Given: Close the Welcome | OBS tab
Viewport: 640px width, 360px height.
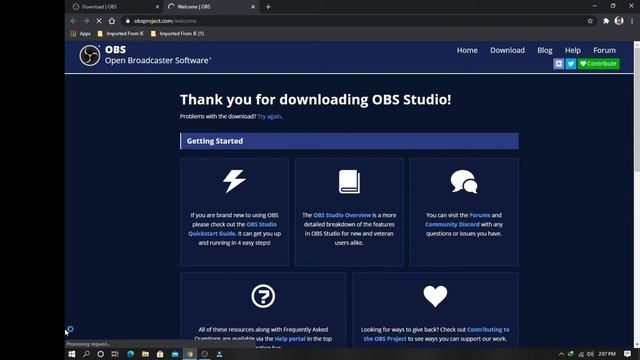Looking at the screenshot, I should tap(253, 7).
